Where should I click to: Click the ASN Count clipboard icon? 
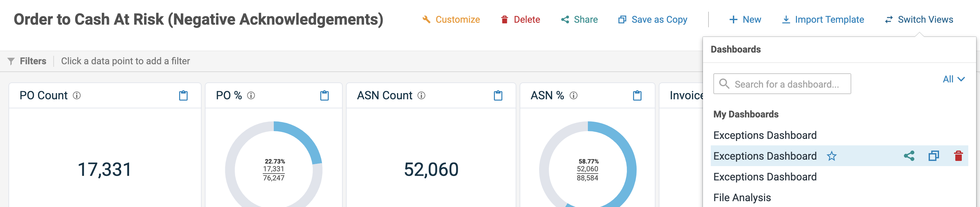(x=498, y=95)
